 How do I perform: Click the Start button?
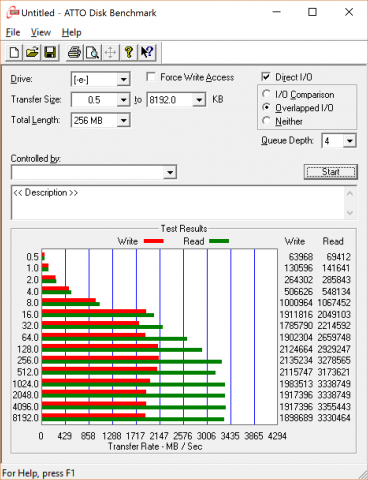click(330, 172)
